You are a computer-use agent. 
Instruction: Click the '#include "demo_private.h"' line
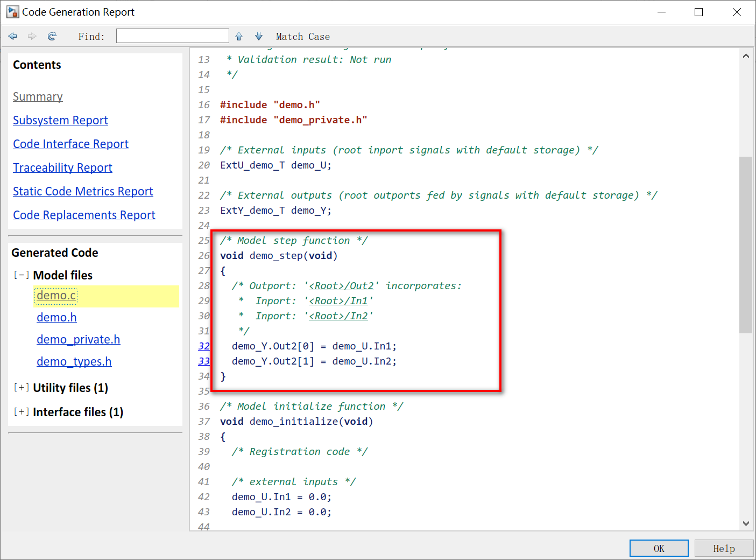(294, 120)
